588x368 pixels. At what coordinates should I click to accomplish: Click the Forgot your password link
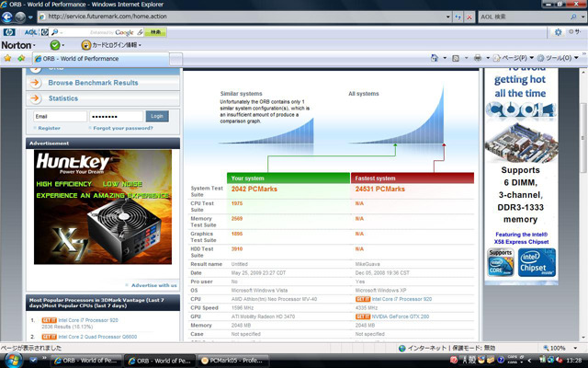click(x=123, y=128)
